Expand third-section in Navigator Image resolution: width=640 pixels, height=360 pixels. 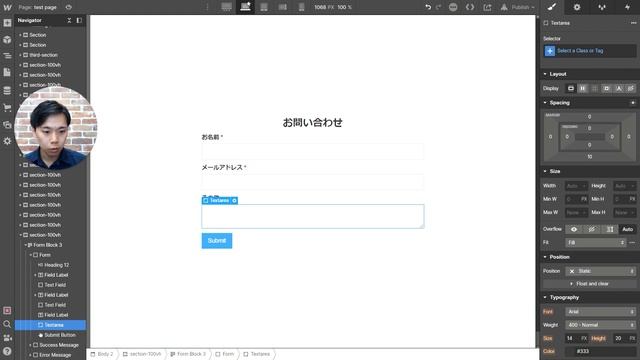point(20,55)
